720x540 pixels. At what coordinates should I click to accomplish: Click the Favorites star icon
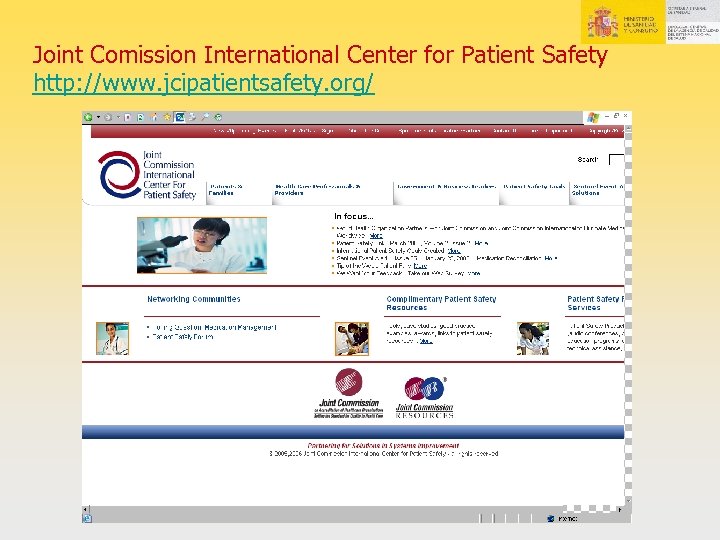pyautogui.click(x=167, y=117)
